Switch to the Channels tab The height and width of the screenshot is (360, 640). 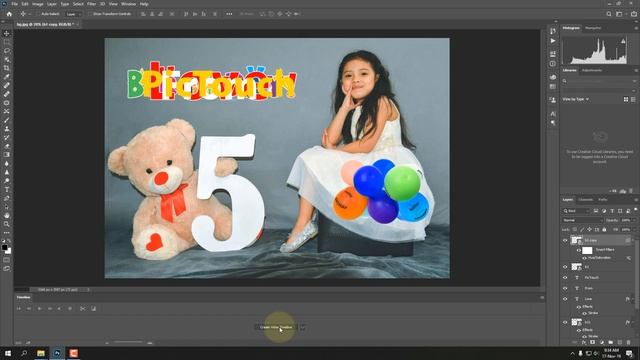click(x=585, y=200)
